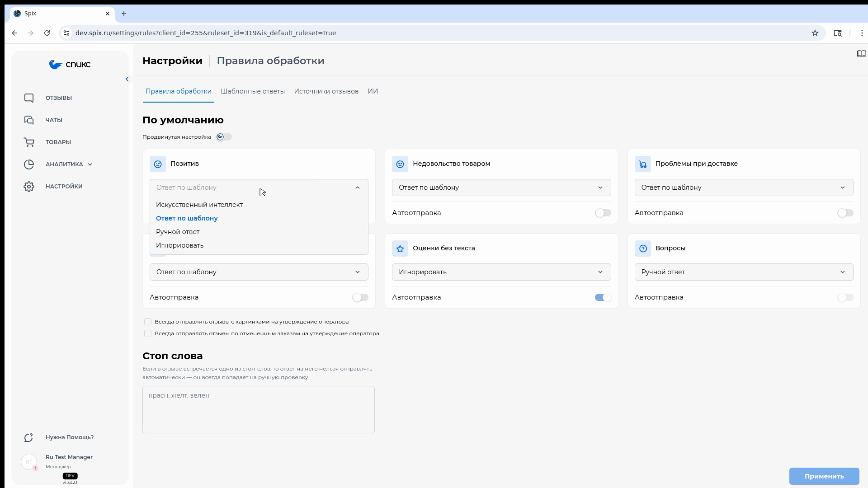Go back in browser history
868x488 pixels.
pos(14,33)
